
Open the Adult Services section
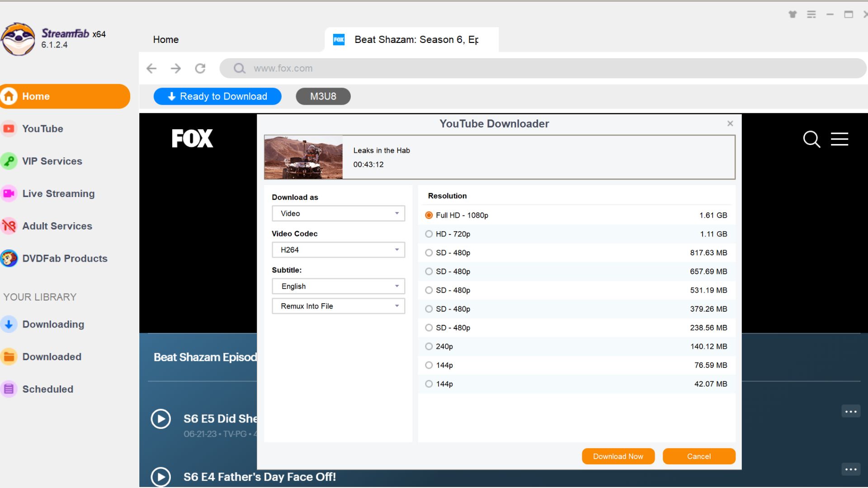tap(57, 226)
